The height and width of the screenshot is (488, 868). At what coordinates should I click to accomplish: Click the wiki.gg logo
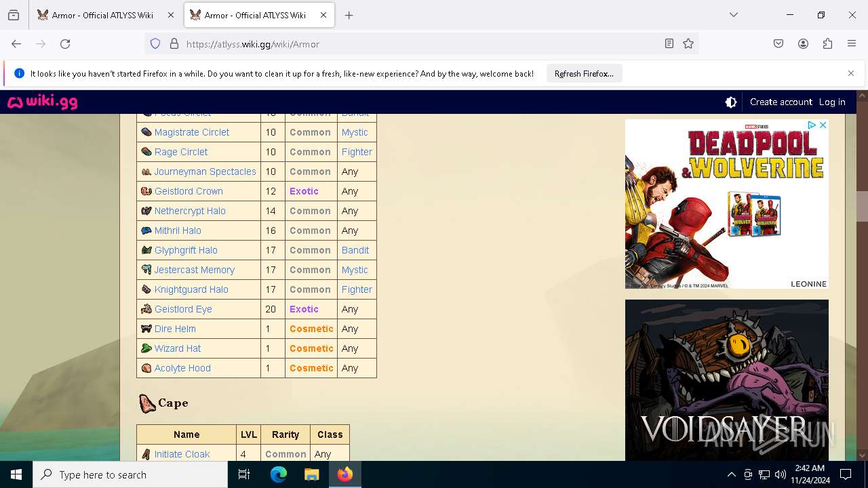42,102
